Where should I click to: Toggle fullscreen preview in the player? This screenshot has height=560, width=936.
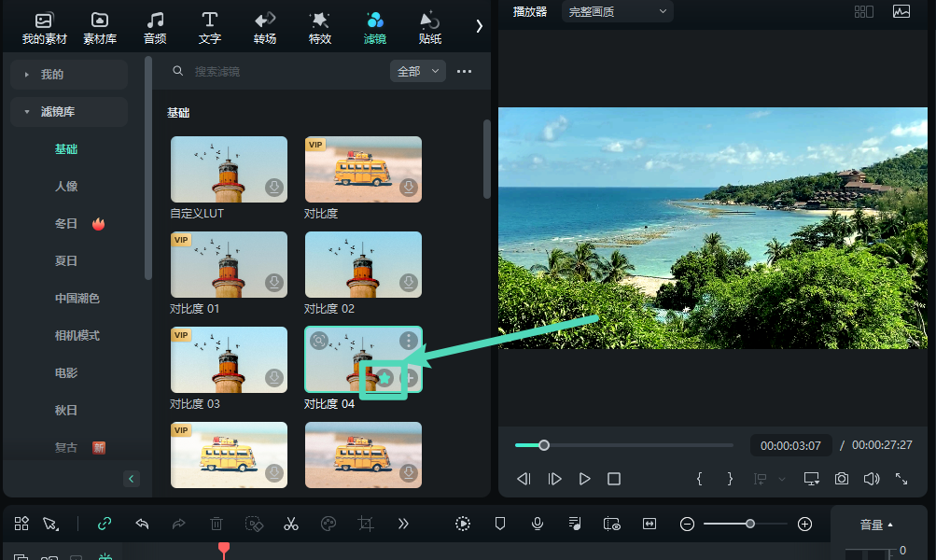pos(901,479)
